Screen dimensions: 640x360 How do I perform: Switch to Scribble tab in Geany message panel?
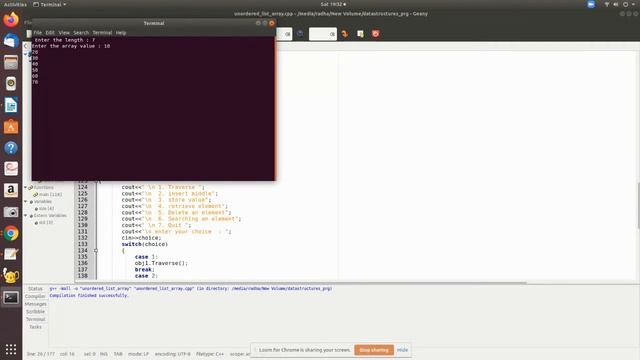coord(36,311)
